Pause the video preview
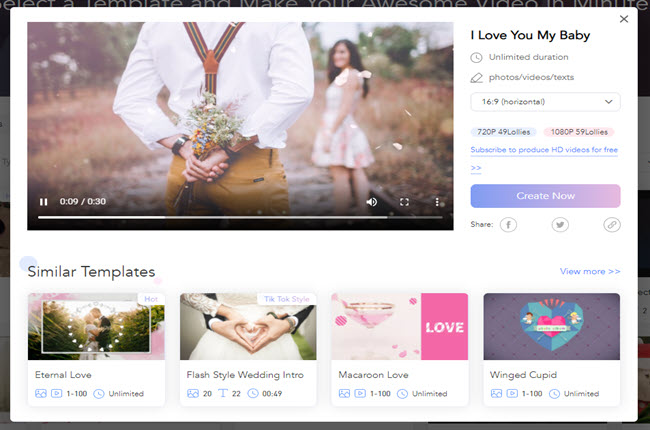 pos(44,202)
